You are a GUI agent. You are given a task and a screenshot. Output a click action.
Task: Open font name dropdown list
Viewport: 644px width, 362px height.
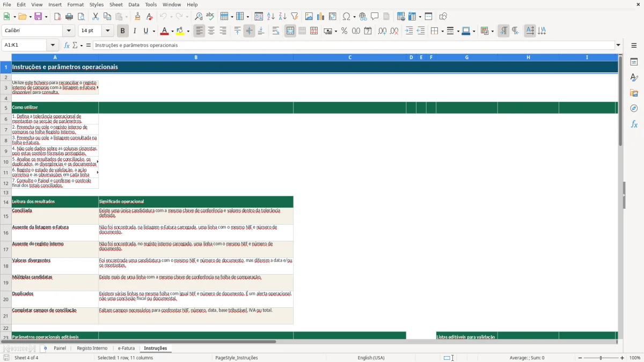[x=69, y=31]
